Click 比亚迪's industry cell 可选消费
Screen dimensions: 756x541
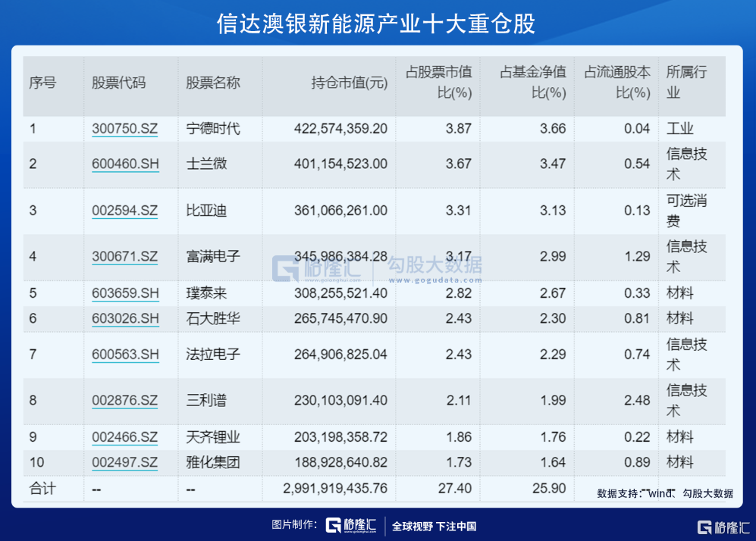[x=686, y=211]
